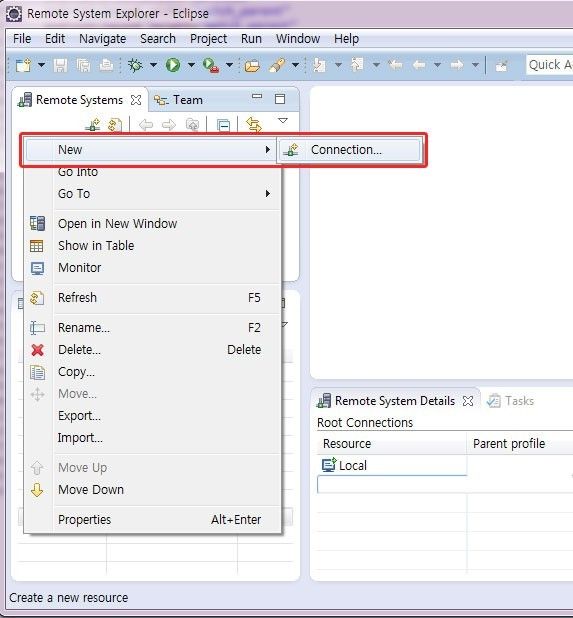The width and height of the screenshot is (573, 618).
Task: Choose Import... in the context menu
Action: pos(153,438)
